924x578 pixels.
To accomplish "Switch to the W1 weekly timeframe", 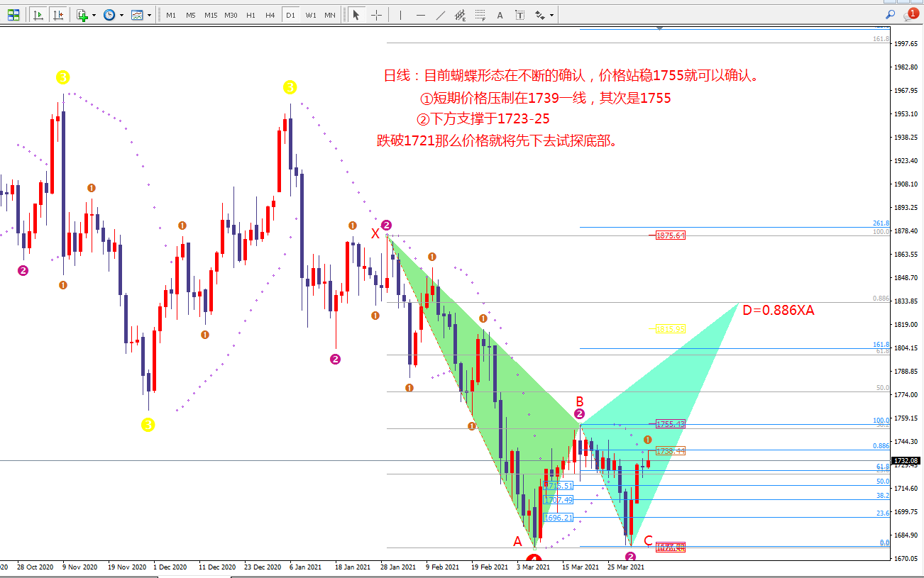I will [x=311, y=14].
